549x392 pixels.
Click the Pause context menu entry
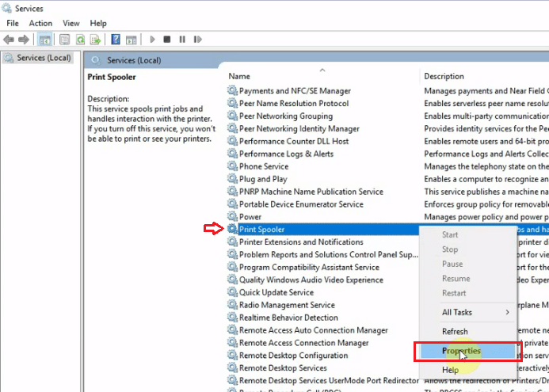tap(467, 264)
